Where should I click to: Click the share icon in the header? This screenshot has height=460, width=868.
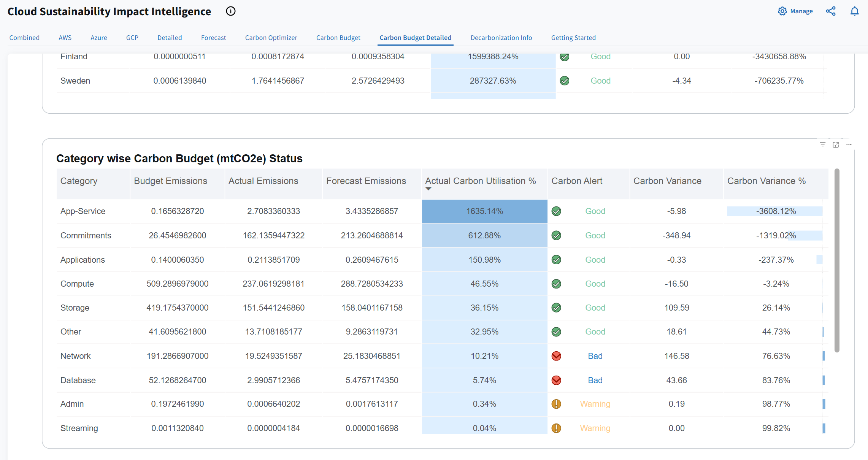pos(831,11)
